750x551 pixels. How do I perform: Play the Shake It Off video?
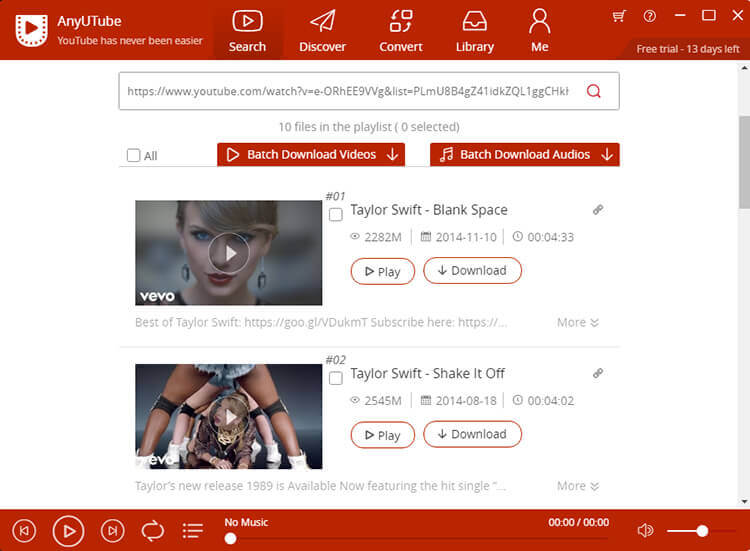383,435
